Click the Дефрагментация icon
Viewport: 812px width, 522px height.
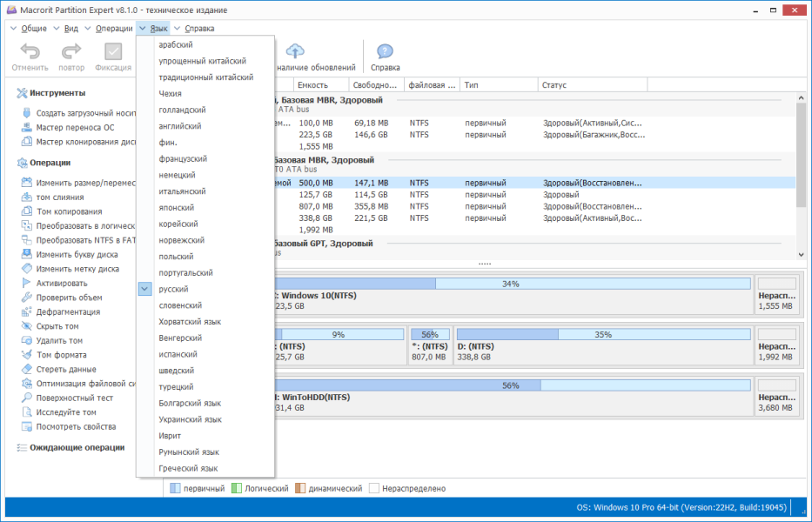pos(26,311)
